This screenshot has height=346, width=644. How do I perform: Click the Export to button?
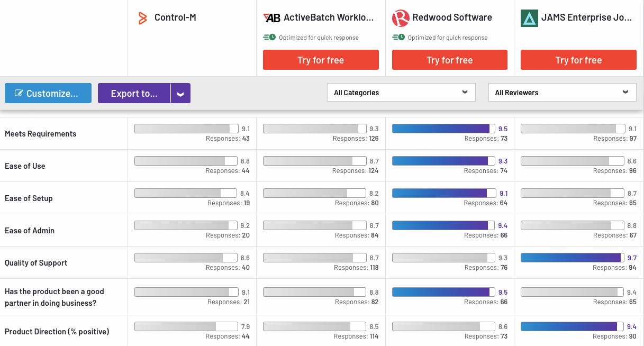(x=134, y=93)
